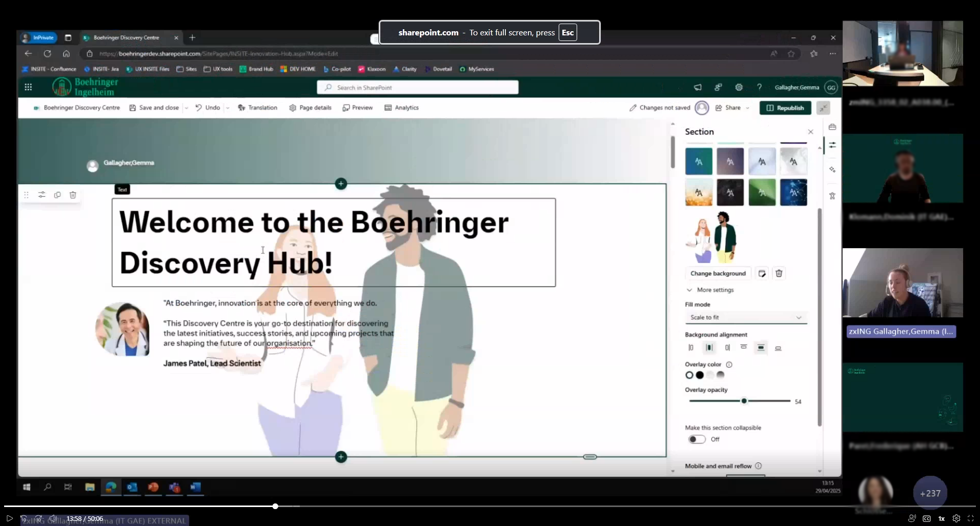This screenshot has width=980, height=526.
Task: Open the Fill mode dropdown
Action: click(746, 317)
